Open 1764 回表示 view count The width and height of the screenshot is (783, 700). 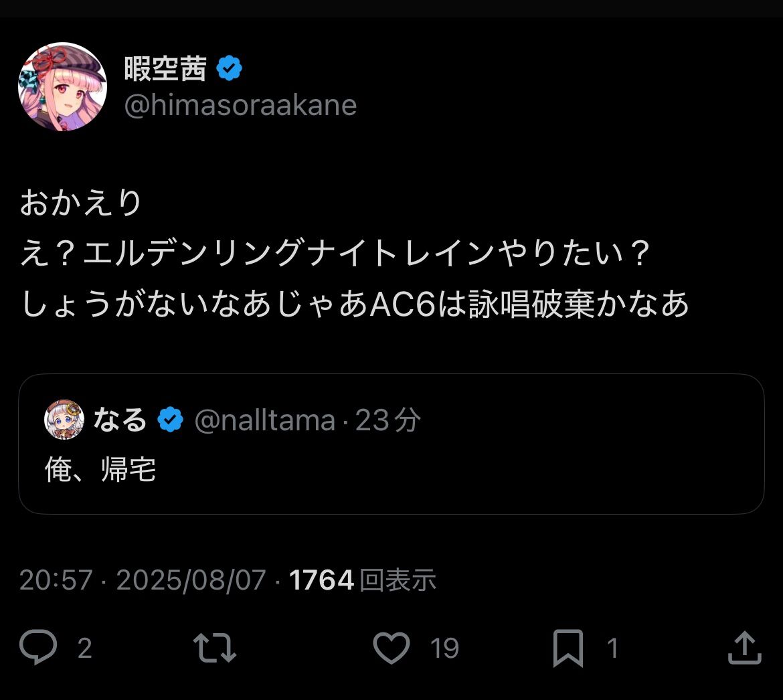tap(363, 580)
